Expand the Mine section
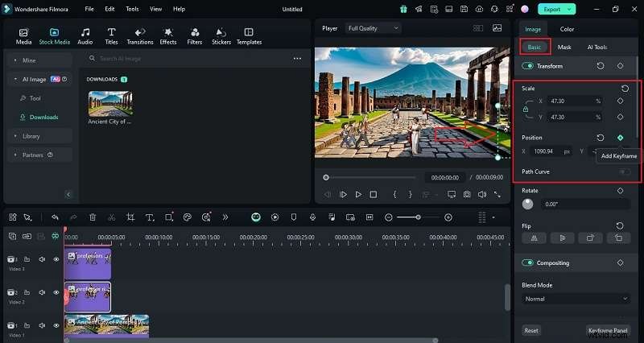Screen dimensions: 644x343 (39, 60)
